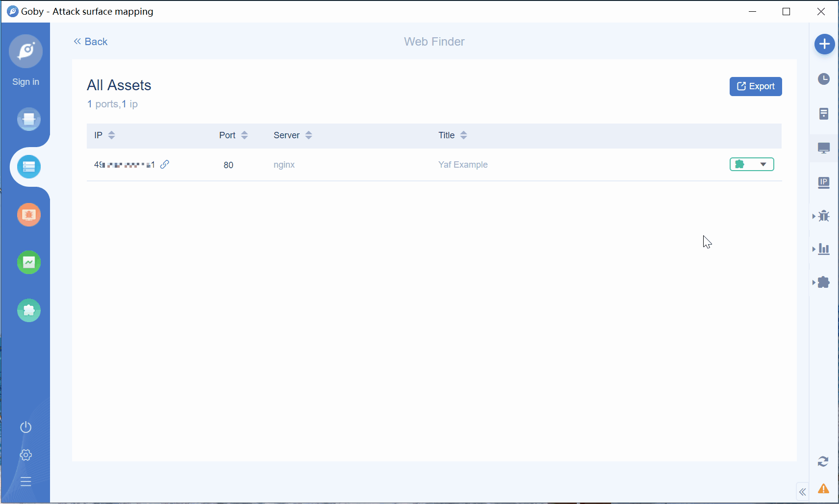Sort the table by Server column

click(x=308, y=135)
